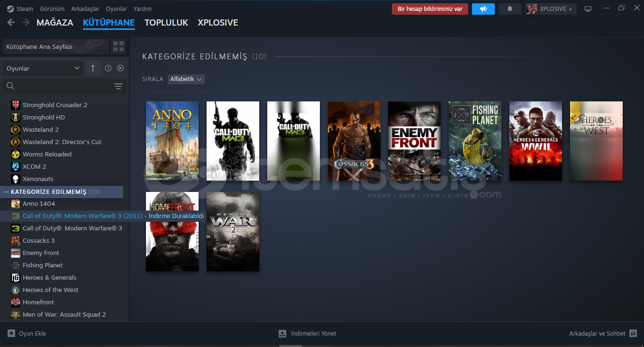The height and width of the screenshot is (347, 644).
Task: Show ready-to-play games icon
Action: coord(120,68)
